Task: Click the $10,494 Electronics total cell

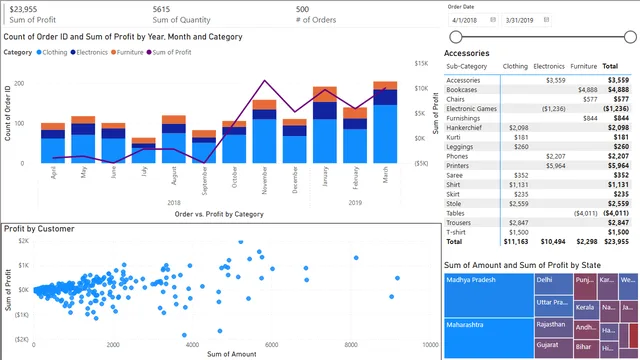Action: point(553,242)
